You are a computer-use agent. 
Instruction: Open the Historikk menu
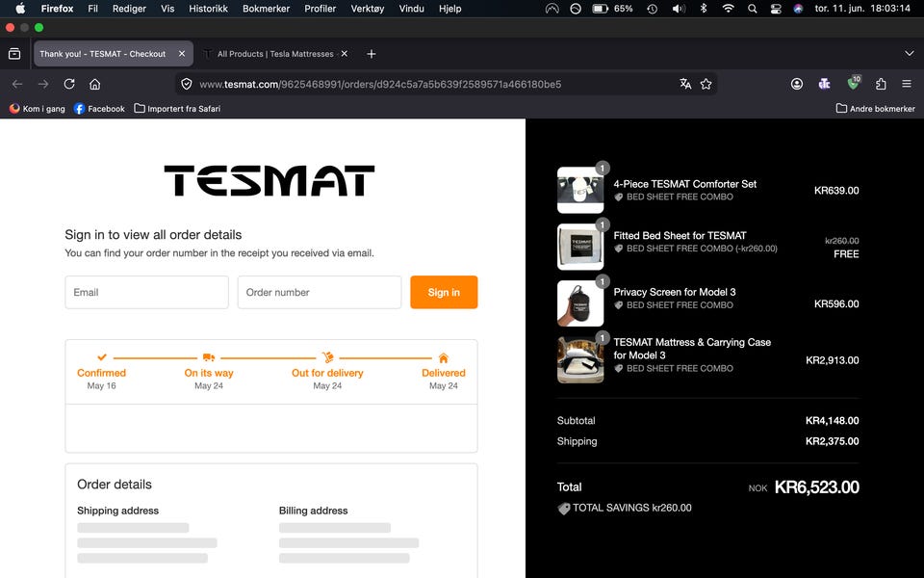(x=208, y=9)
